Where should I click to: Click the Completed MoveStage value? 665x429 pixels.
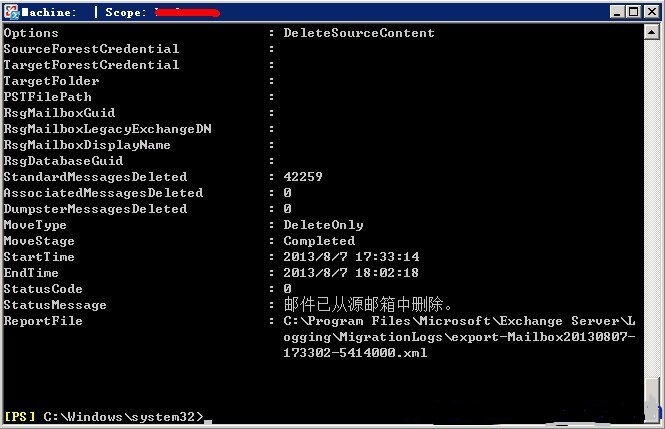coord(319,241)
